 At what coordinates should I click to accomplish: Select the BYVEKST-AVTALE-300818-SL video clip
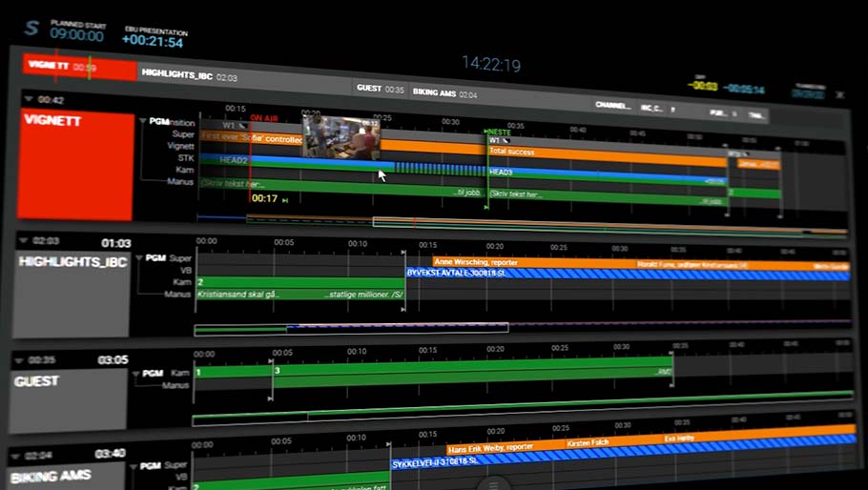(628, 275)
